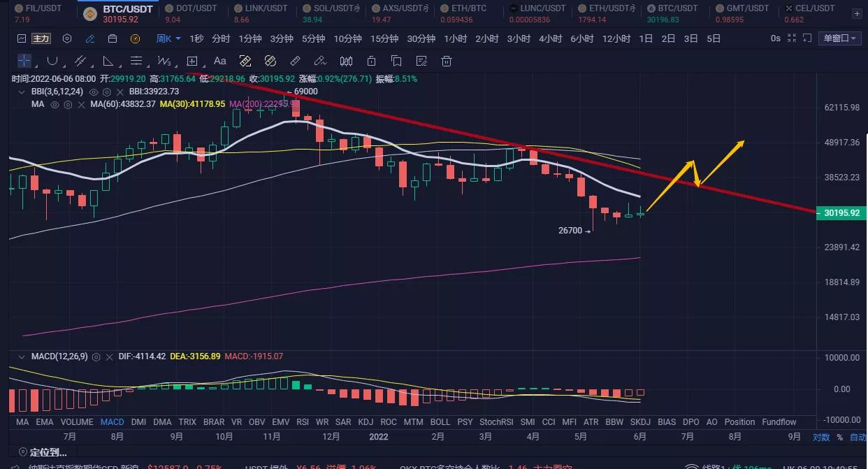Collapse the MACD pane with its chevron
The image size is (868, 469).
(22, 356)
